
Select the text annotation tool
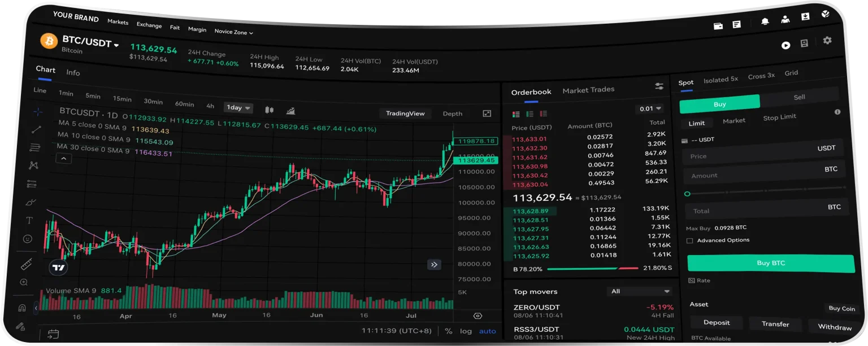(x=30, y=220)
